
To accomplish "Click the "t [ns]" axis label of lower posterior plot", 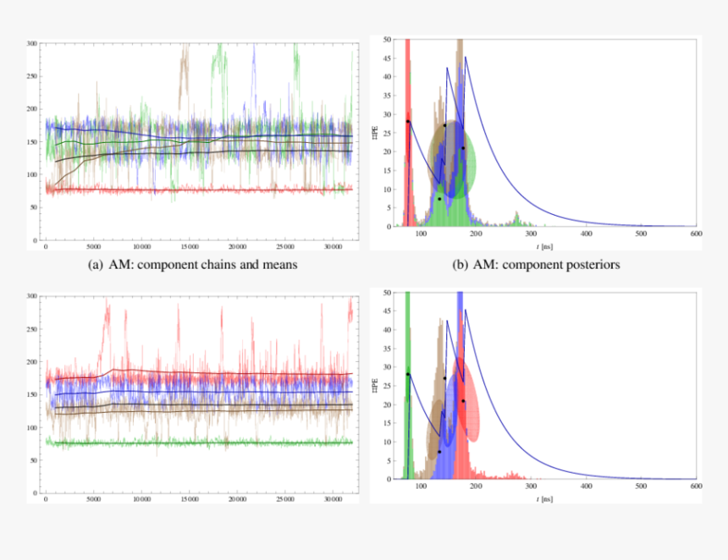I will pos(544,499).
